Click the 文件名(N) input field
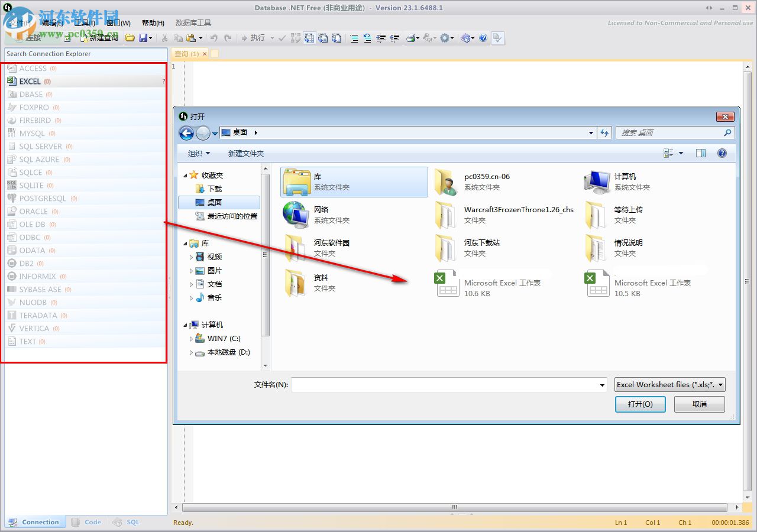This screenshot has height=532, width=757. pyautogui.click(x=449, y=385)
